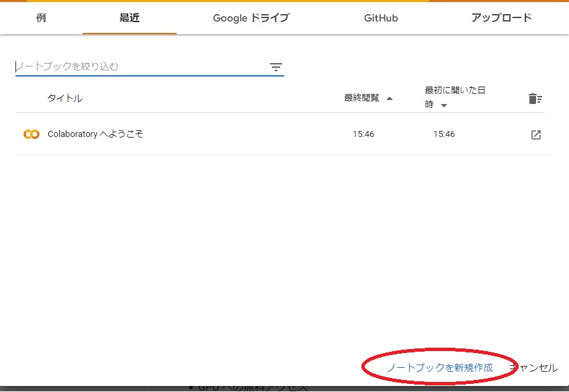Viewport: 569px width, 392px height.
Task: Click the 最終閲覧 time 15:46
Action: 363,134
